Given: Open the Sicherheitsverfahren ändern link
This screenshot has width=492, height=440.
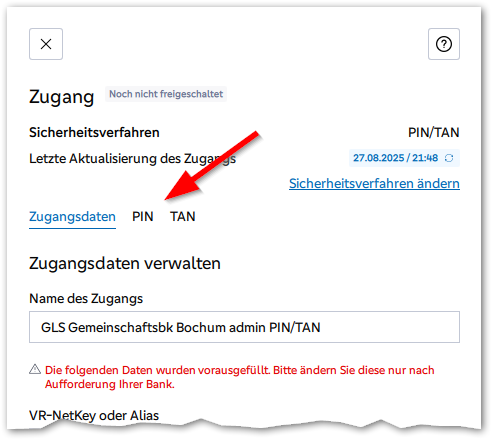Looking at the screenshot, I should pos(374,183).
